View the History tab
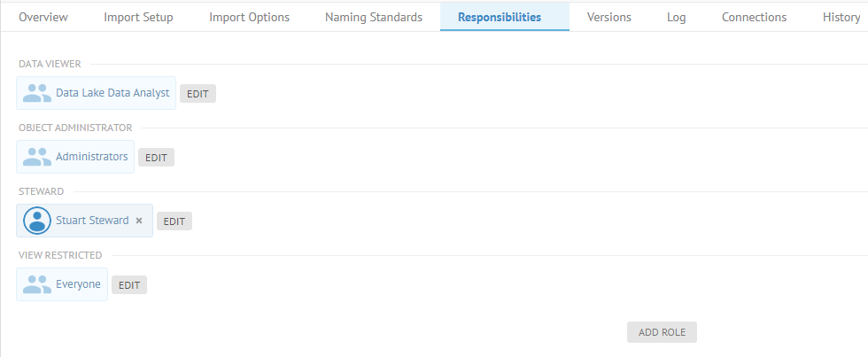 (x=841, y=17)
